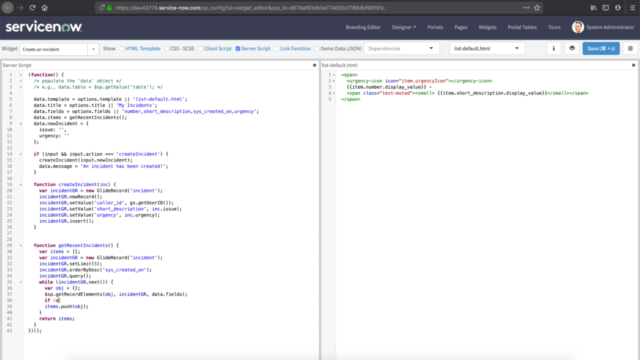This screenshot has width=640, height=360.
Task: Reload the page with refresh icon
Action: (32, 8)
